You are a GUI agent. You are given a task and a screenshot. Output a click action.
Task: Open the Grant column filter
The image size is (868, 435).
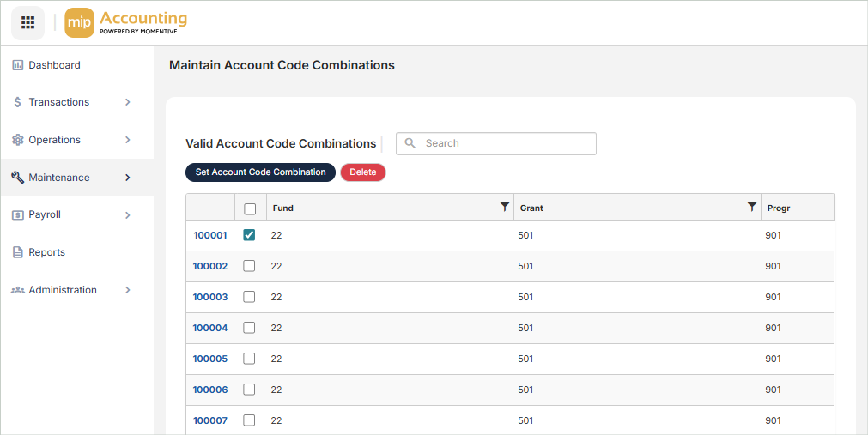click(752, 207)
